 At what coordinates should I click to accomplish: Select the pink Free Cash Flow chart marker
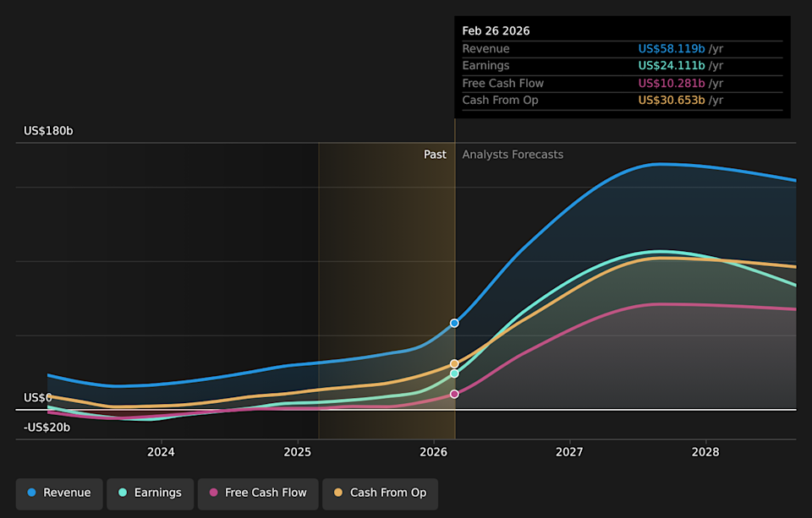click(454, 393)
